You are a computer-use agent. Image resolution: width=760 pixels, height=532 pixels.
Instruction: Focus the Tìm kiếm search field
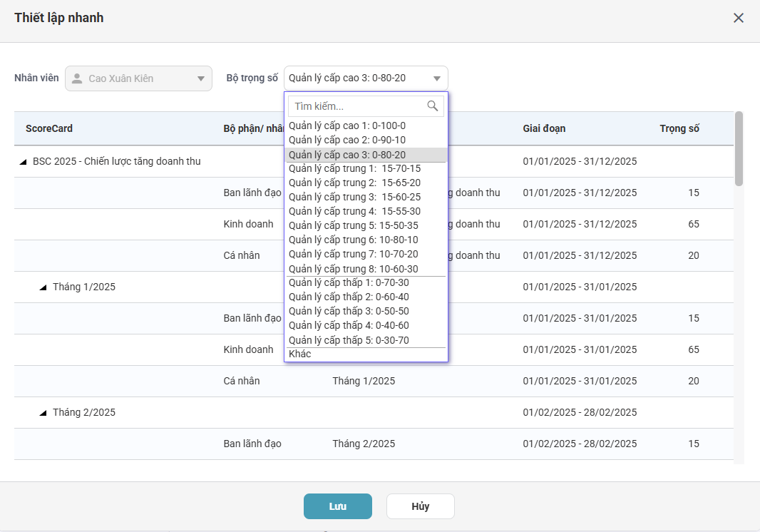pyautogui.click(x=356, y=106)
